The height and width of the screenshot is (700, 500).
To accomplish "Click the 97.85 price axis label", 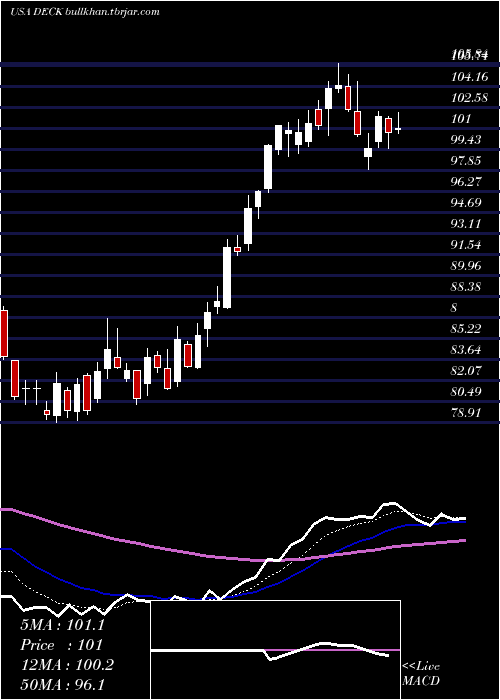I will click(466, 161).
